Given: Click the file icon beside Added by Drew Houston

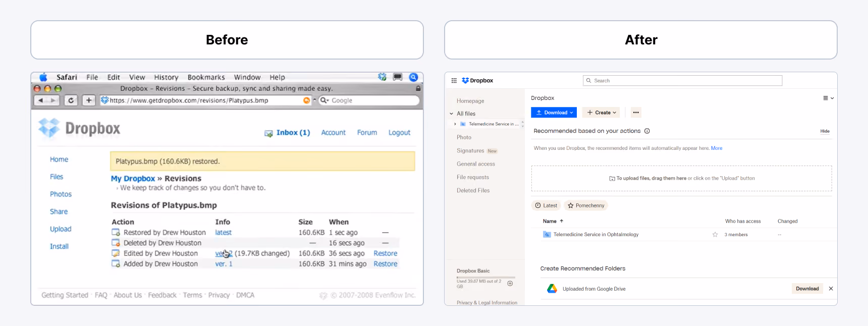Looking at the screenshot, I should tap(116, 264).
